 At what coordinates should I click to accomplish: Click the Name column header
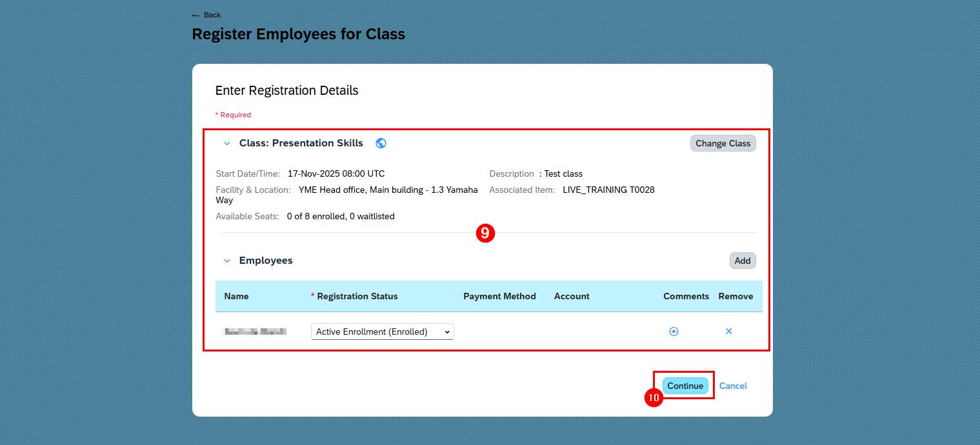pyautogui.click(x=236, y=296)
